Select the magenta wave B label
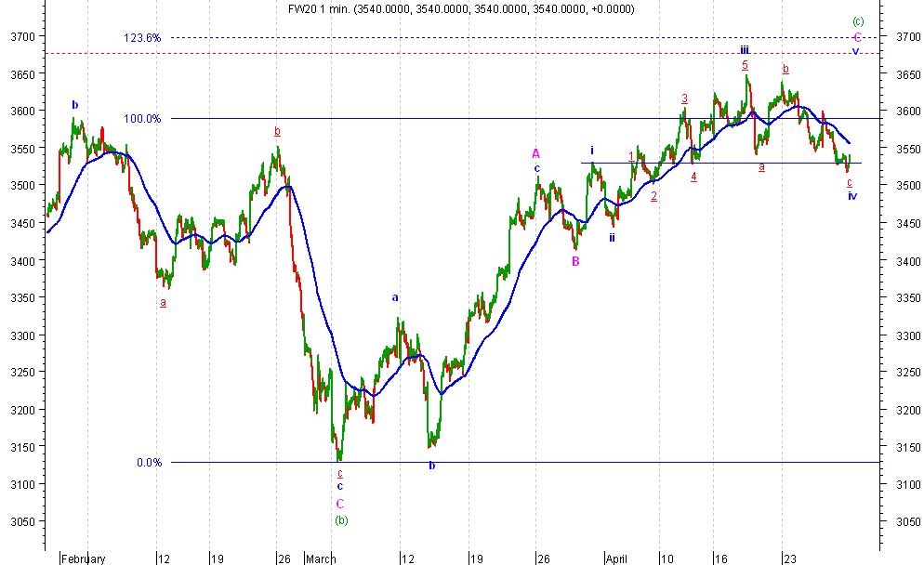924x565 pixels. 575,261
